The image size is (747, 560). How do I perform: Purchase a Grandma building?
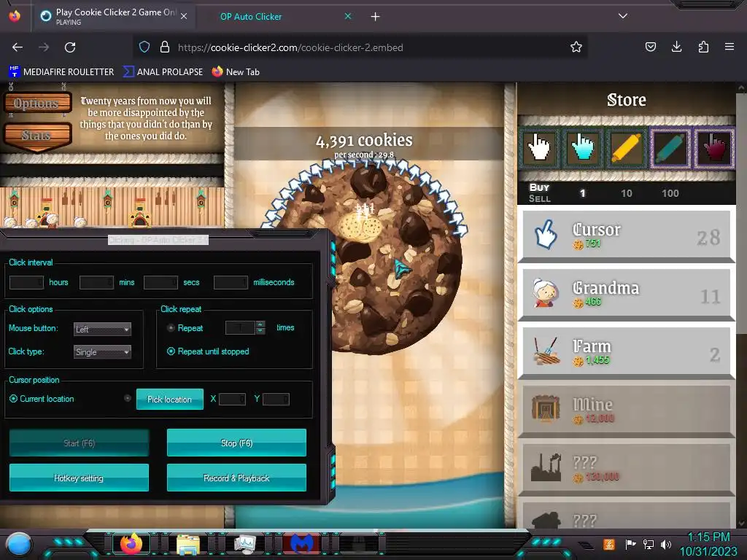point(626,293)
